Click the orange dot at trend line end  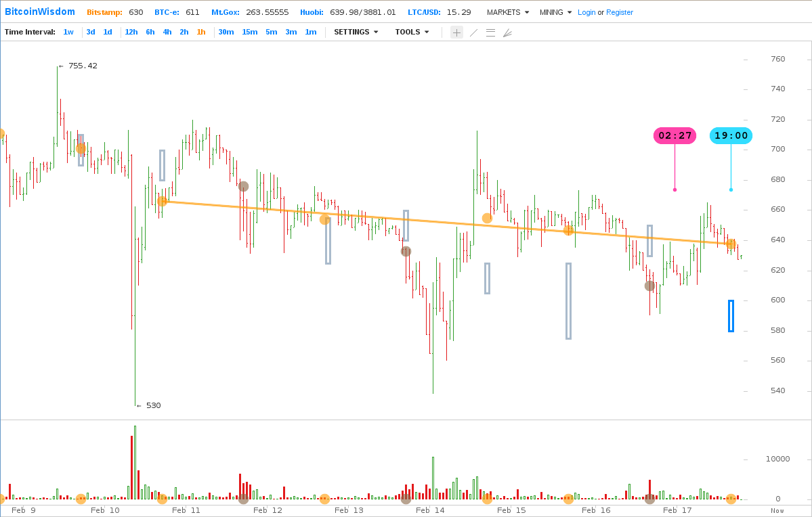(731, 244)
